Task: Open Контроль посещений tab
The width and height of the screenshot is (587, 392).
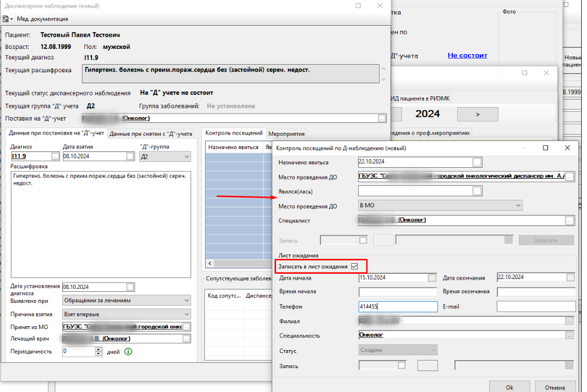Action: pos(234,133)
